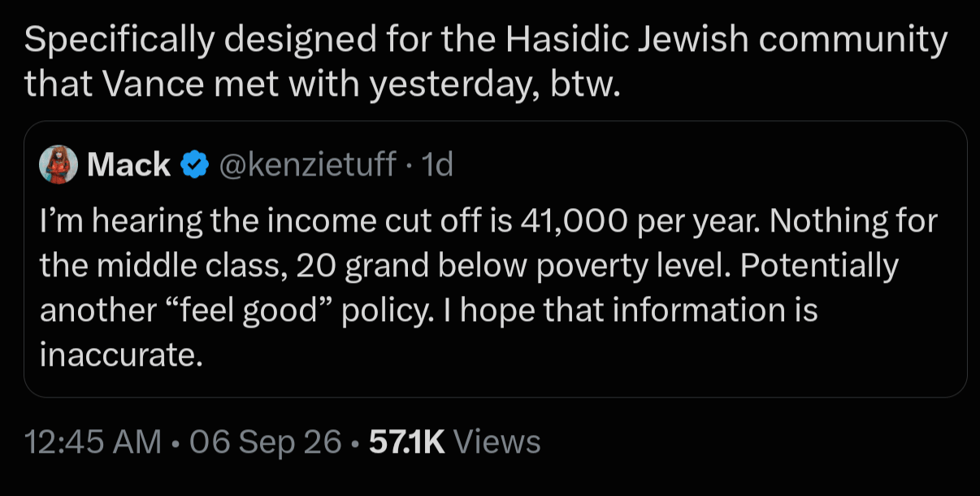Open the Mack display name link
Image resolution: width=980 pixels, height=496 pixels.
click(128, 165)
